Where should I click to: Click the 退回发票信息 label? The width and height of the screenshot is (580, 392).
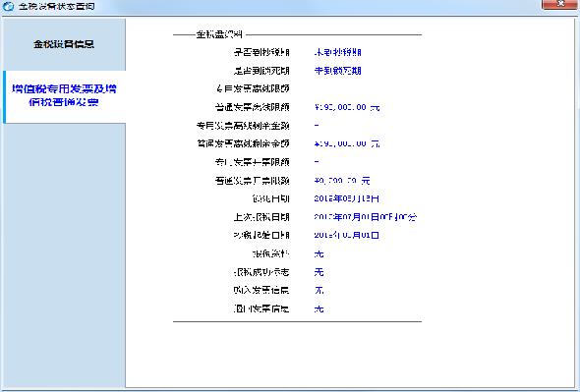tap(261, 308)
